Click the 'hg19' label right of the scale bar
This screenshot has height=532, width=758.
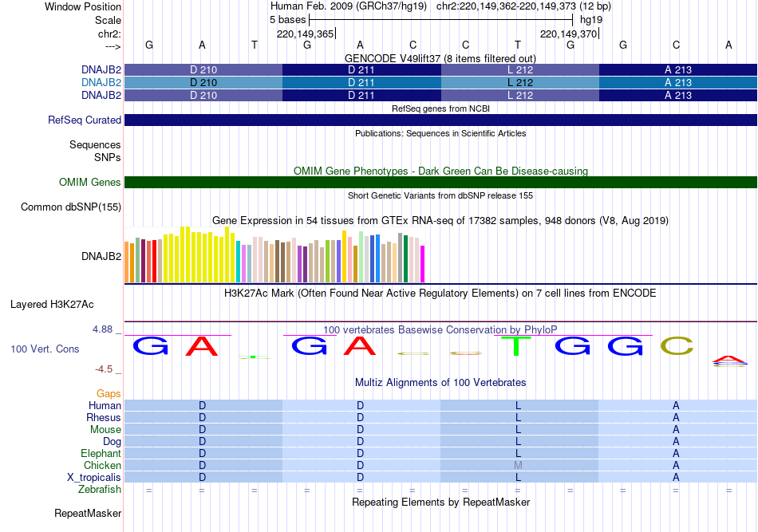coord(591,20)
